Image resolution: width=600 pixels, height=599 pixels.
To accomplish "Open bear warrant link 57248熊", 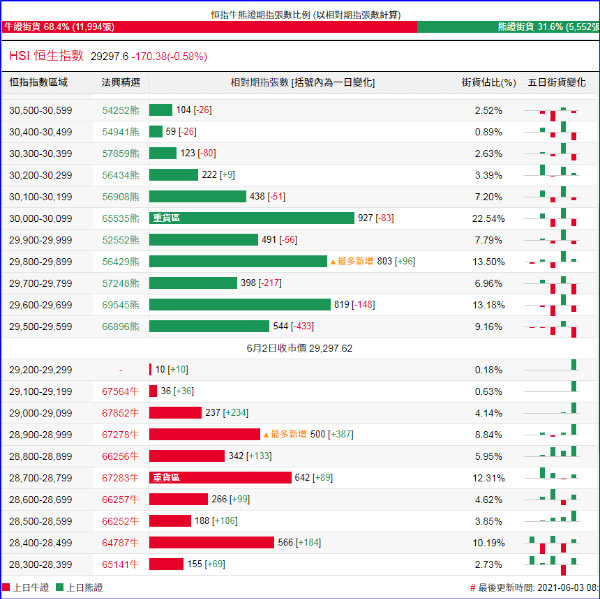I will pos(121,283).
